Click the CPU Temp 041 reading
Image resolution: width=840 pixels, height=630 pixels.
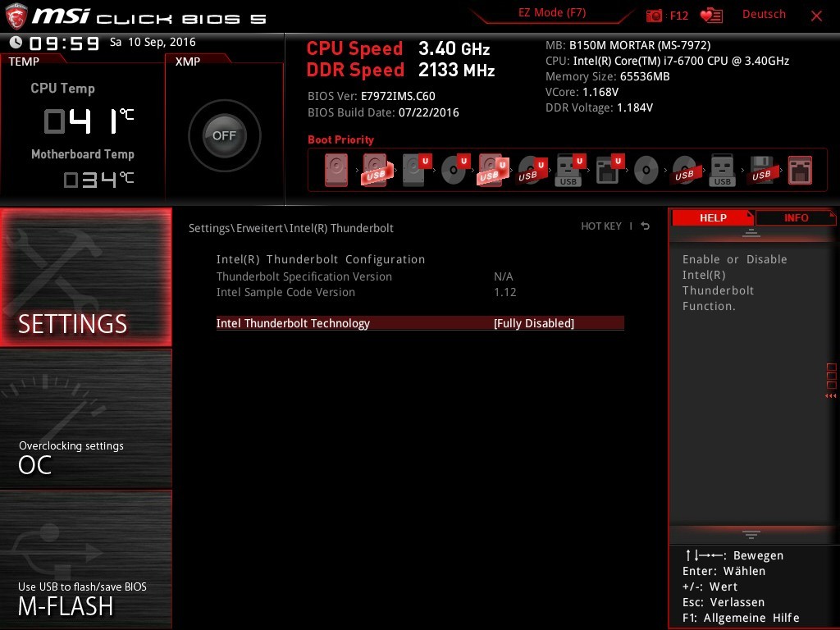tap(89, 121)
